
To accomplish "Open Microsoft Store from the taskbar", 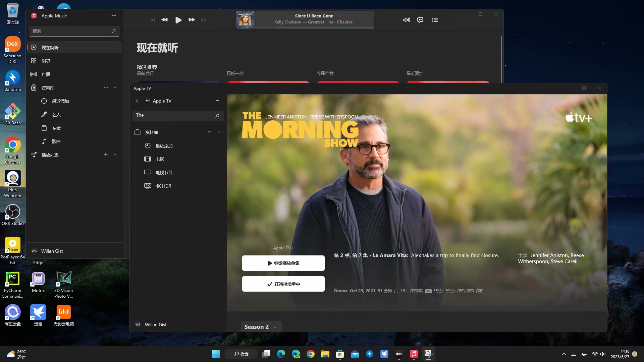I will [340, 354].
